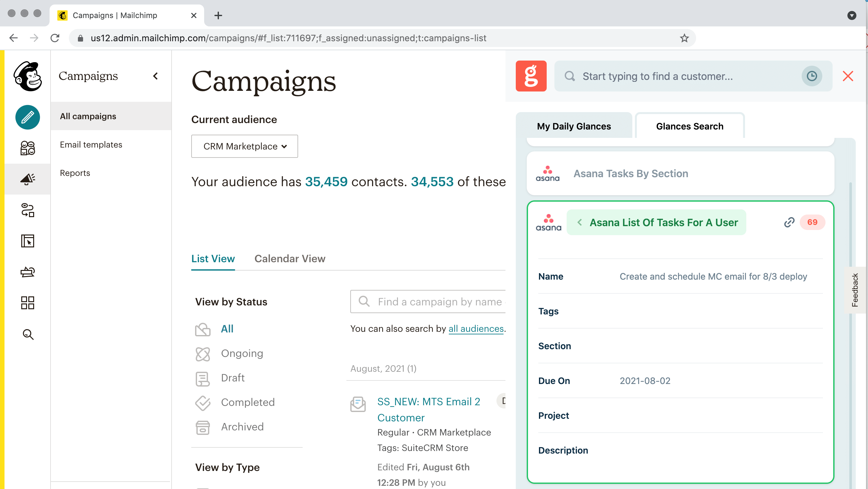This screenshot has width=868, height=489.
Task: Switch to List View tab
Action: coord(213,258)
